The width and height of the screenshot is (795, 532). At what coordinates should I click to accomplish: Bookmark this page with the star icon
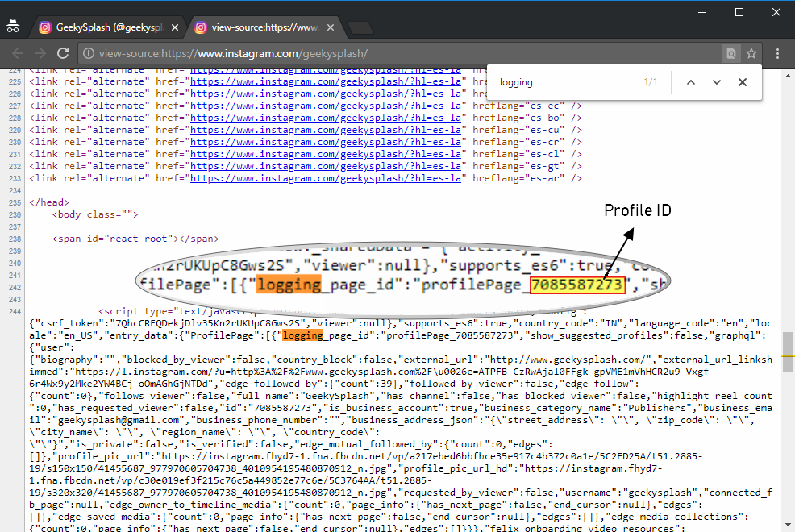pyautogui.click(x=751, y=53)
